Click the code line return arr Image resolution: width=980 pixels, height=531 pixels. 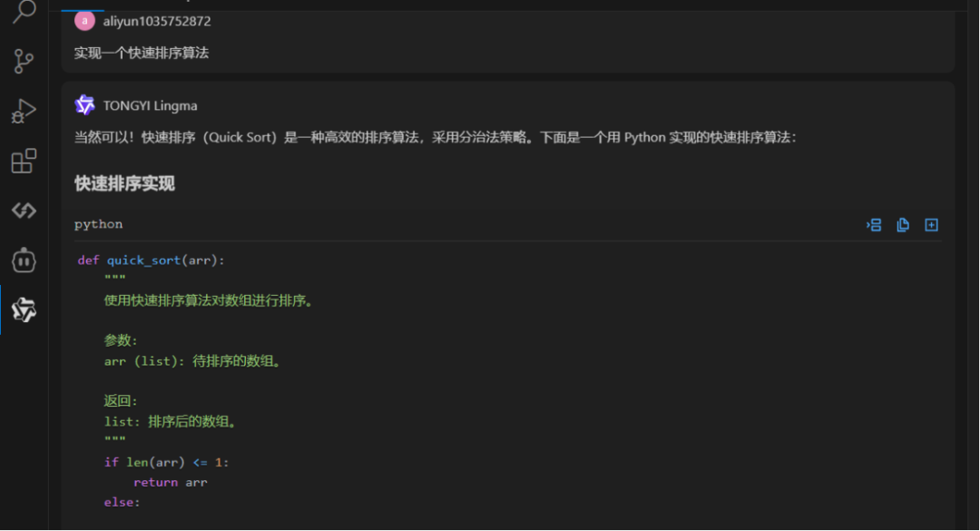(170, 482)
